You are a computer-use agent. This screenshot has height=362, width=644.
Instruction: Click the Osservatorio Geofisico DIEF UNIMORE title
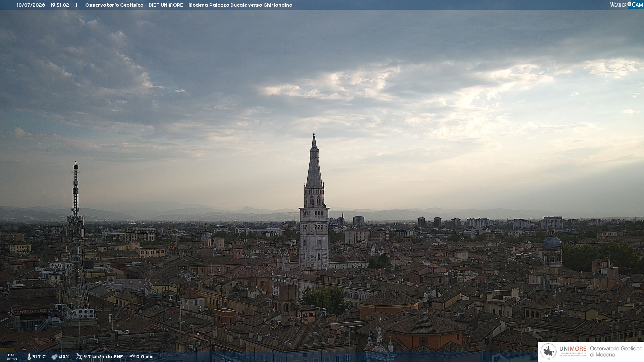[x=189, y=5]
